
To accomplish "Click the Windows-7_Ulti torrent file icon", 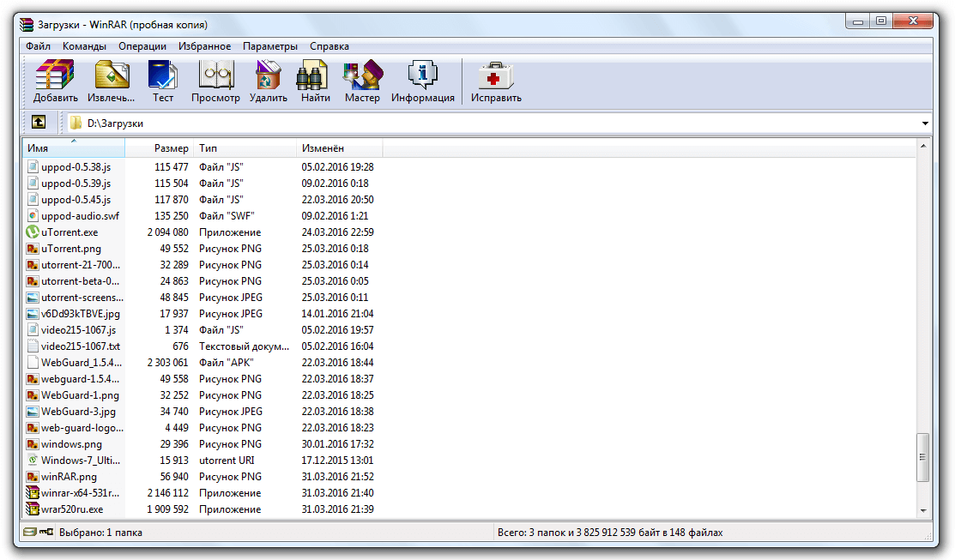I will click(33, 461).
